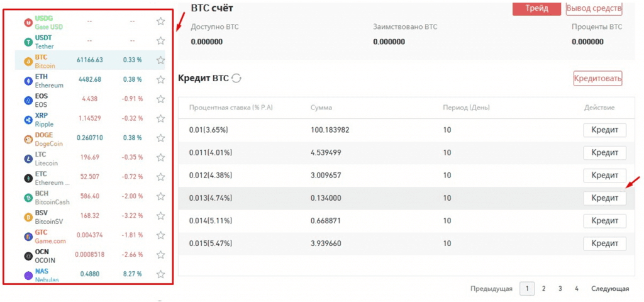Screen dimensions: 644x302
Task: Toggle the ETH favorite star
Action: 160,79
